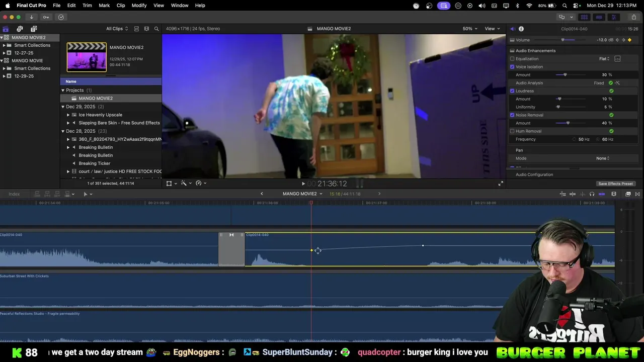Toggle the Browser show/hide button
The height and width of the screenshot is (362, 644).
point(584,17)
